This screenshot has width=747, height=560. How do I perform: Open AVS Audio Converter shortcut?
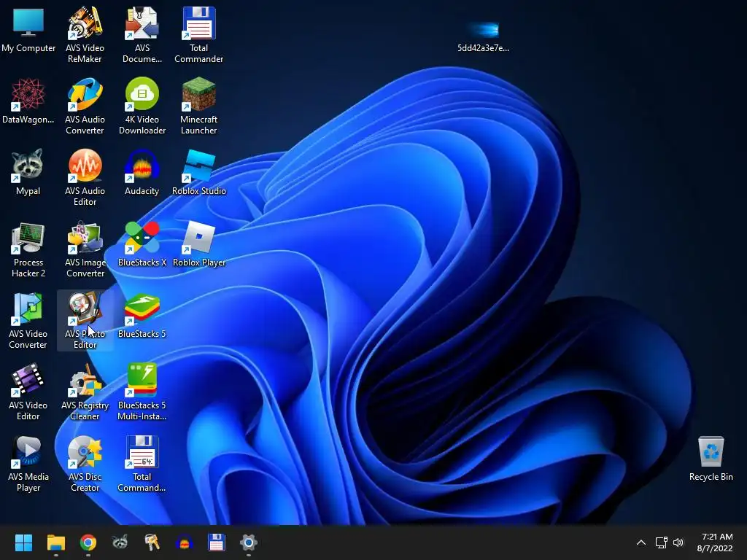tap(85, 106)
